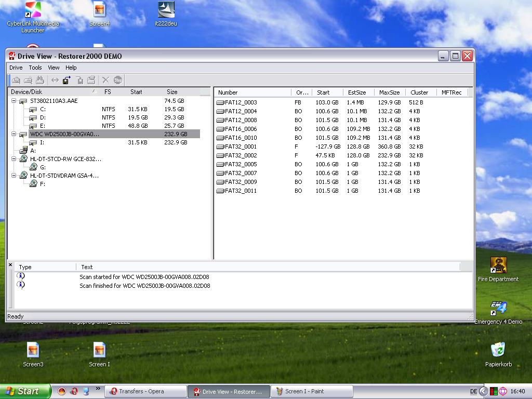Click the double-arrow toolbar icon
This screenshot has height=399, width=532.
click(x=55, y=80)
